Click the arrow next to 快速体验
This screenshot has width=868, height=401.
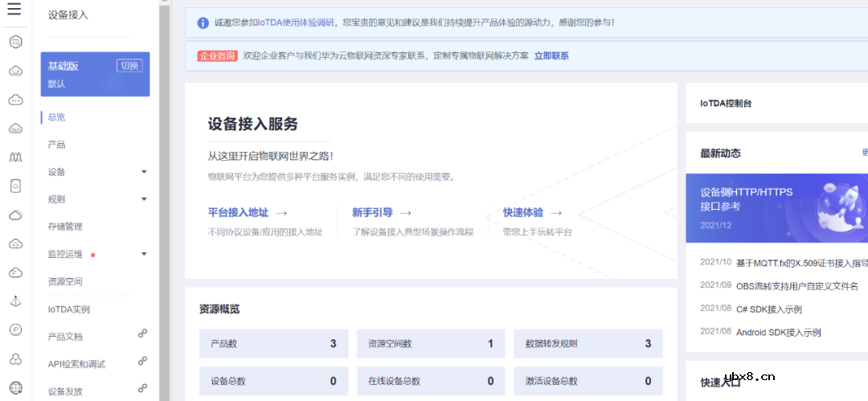click(x=556, y=213)
